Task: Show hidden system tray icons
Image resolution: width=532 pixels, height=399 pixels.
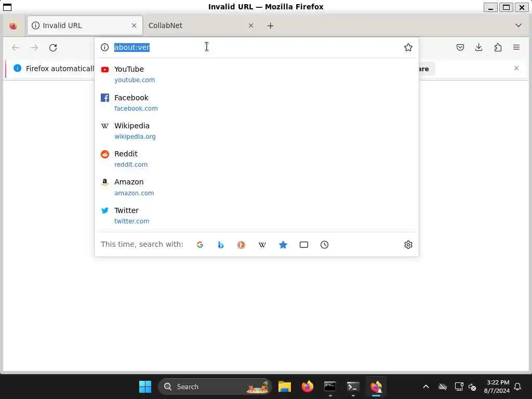Action: pyautogui.click(x=426, y=387)
